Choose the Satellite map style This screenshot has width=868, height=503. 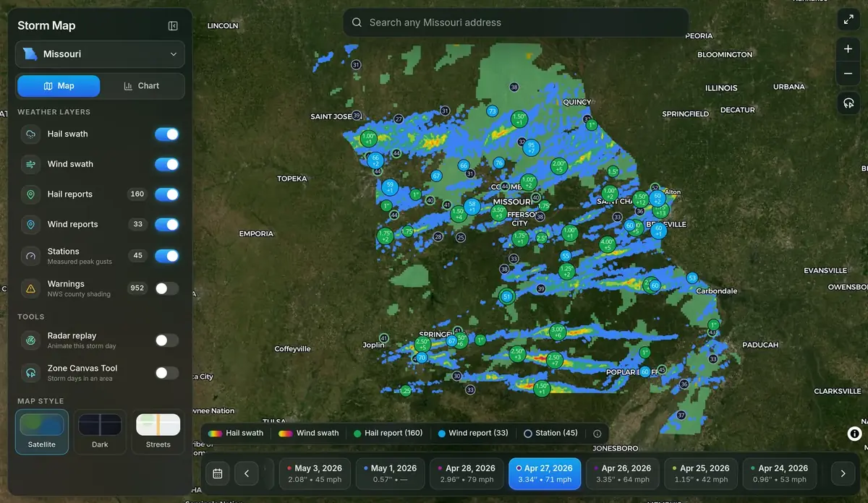42,431
